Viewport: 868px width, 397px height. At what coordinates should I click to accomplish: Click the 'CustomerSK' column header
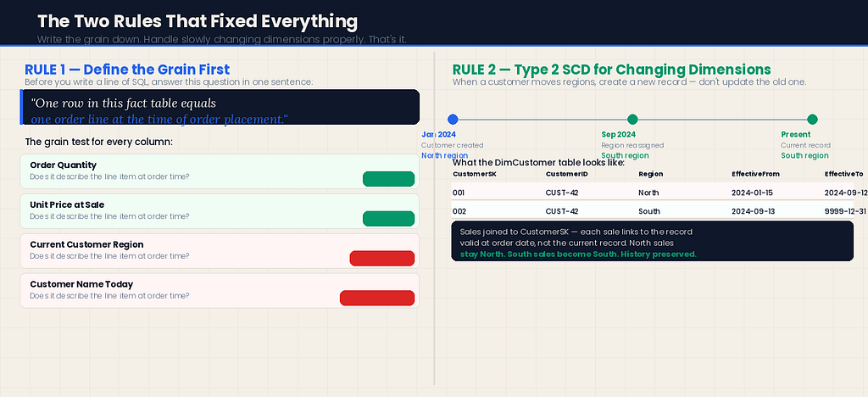(x=475, y=174)
